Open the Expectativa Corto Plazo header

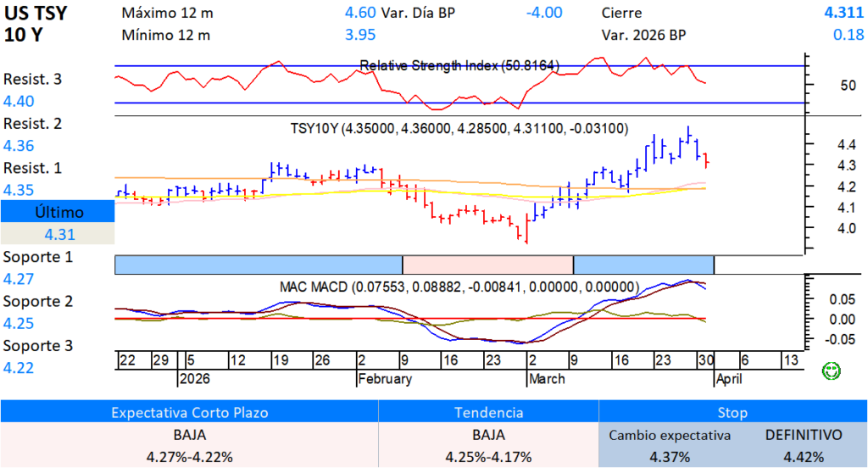189,412
